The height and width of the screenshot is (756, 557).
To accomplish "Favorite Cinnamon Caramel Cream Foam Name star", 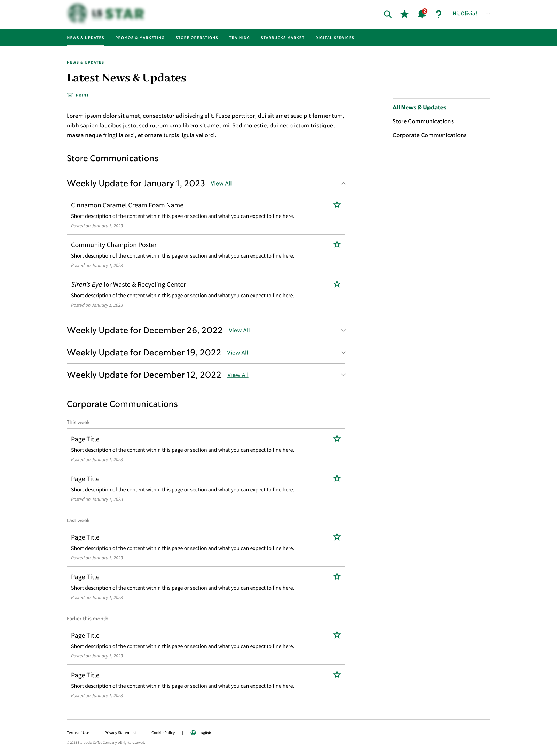I will pyautogui.click(x=337, y=205).
